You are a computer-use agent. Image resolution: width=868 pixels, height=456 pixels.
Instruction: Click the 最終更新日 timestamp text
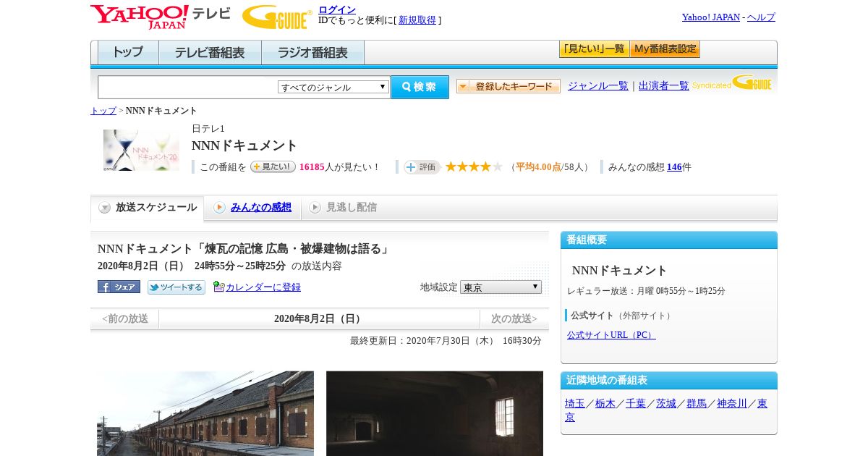pos(446,341)
